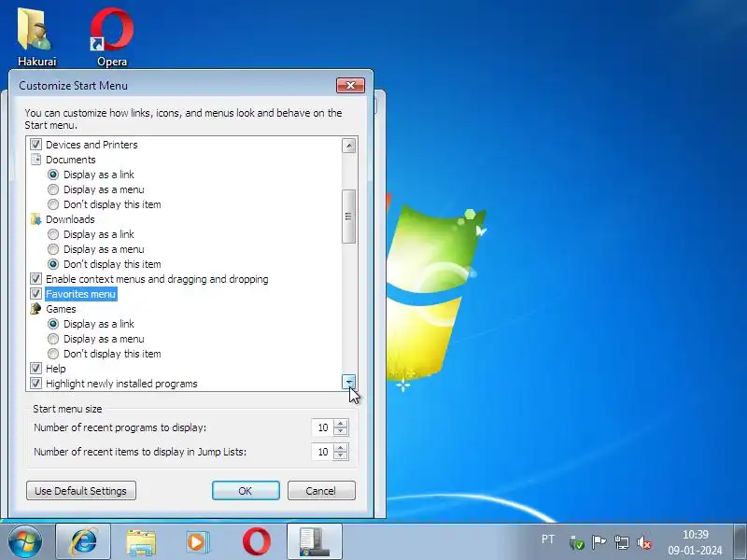Screen dimensions: 747x560
Task: Click the 'Documents' list label
Action: (71, 160)
